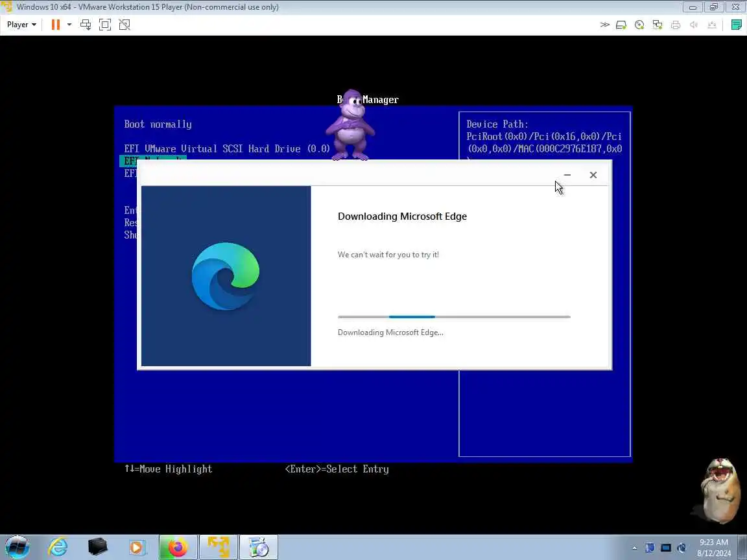
Task: Click the sound card device icon
Action: tap(694, 25)
